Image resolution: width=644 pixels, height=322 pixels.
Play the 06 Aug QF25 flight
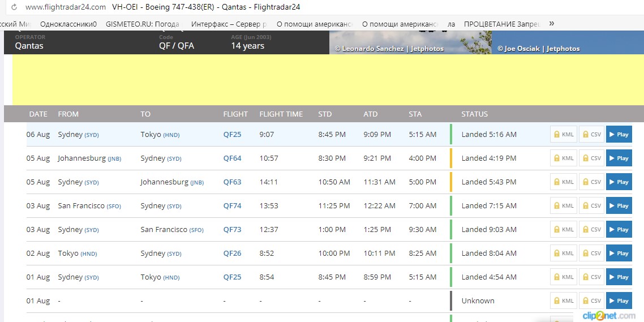pyautogui.click(x=619, y=134)
